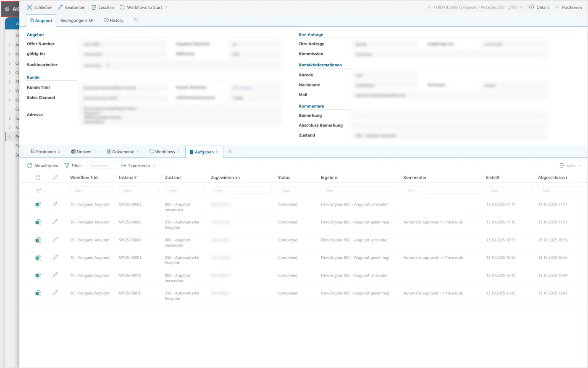Open AKRO-DE Sales Compound view selector
Screen dimensions: 588x368
(475, 7)
